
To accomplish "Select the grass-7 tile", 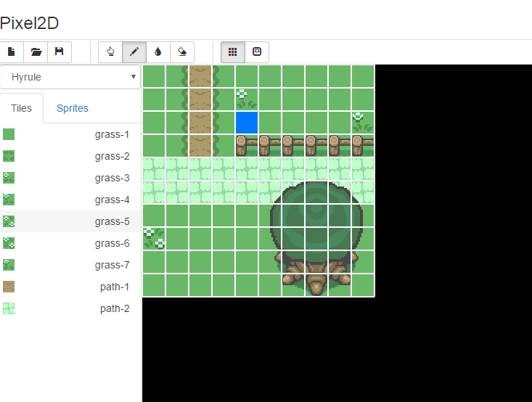I will (70, 265).
